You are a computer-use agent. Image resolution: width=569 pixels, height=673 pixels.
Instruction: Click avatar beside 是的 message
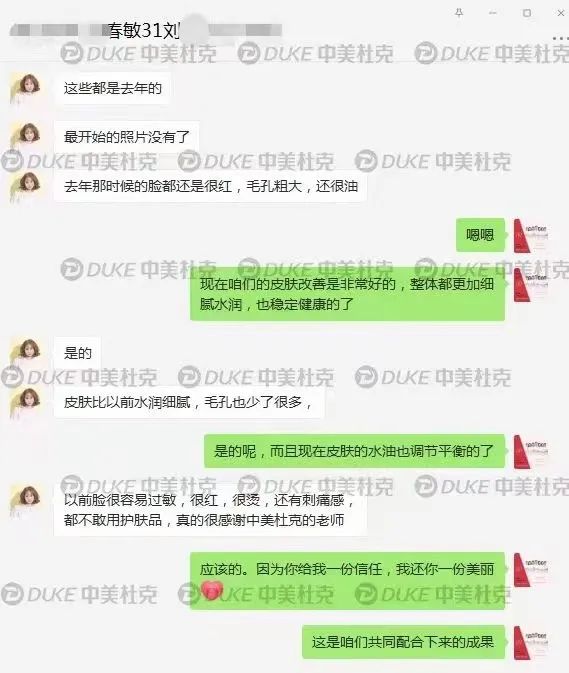click(25, 353)
